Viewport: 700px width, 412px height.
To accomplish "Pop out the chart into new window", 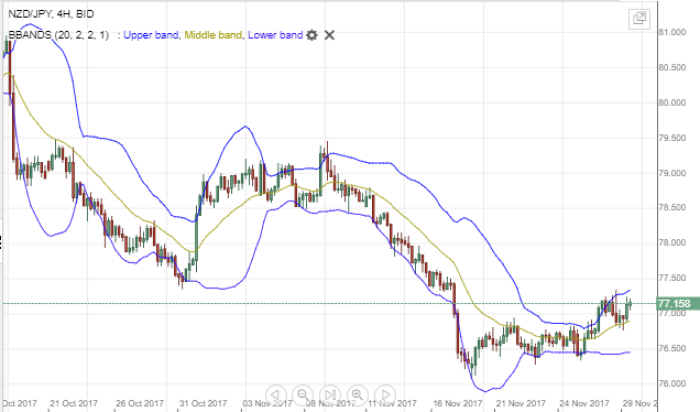I will 639,19.
